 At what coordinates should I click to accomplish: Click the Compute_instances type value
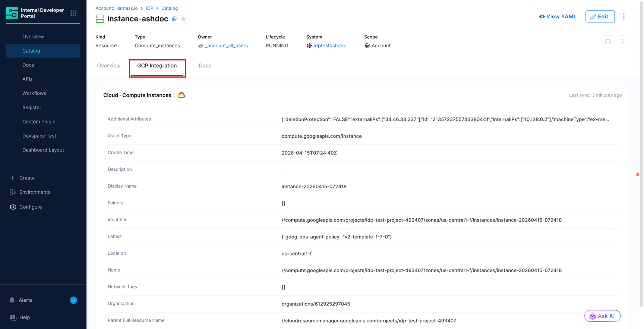[x=157, y=46]
